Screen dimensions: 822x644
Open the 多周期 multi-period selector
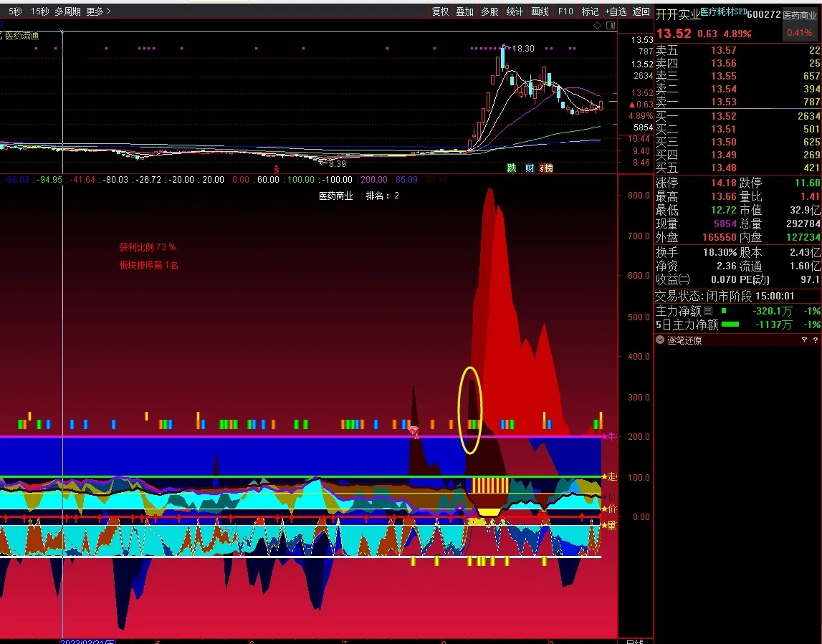coord(67,11)
